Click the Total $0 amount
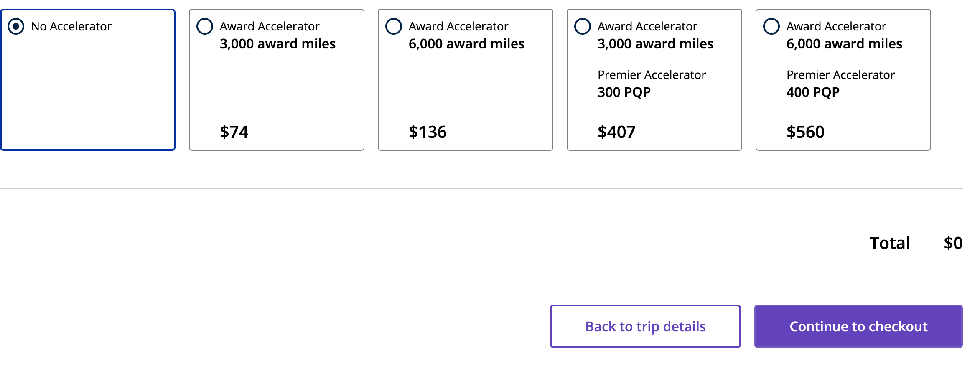This screenshot has width=980, height=366. (x=953, y=243)
